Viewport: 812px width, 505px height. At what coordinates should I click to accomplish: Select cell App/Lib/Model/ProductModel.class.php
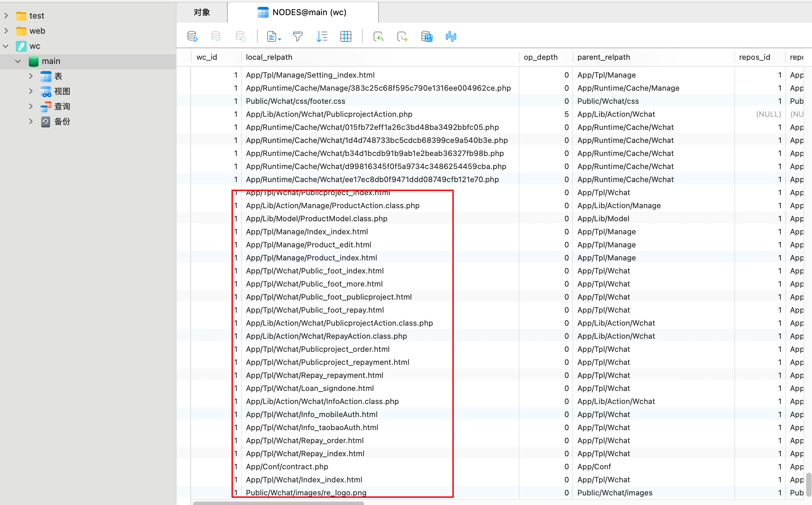coord(380,219)
